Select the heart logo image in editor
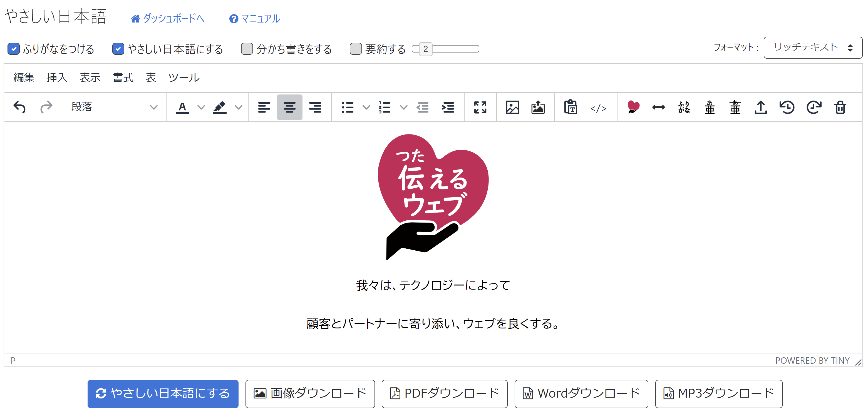This screenshot has height=414, width=868. click(433, 197)
